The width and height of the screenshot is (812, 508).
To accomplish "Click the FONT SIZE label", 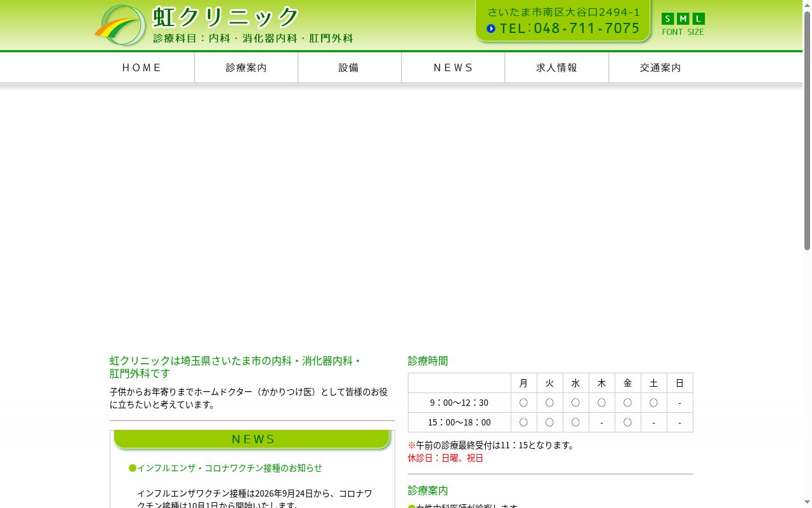I will point(683,32).
